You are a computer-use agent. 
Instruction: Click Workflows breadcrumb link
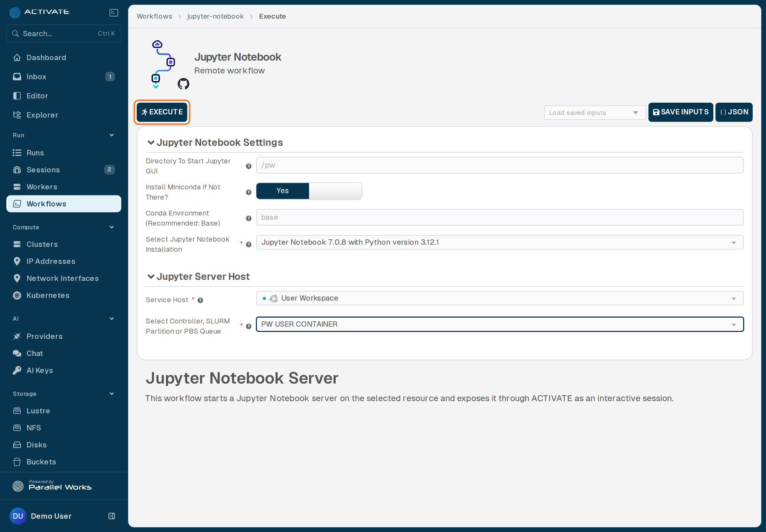(154, 16)
